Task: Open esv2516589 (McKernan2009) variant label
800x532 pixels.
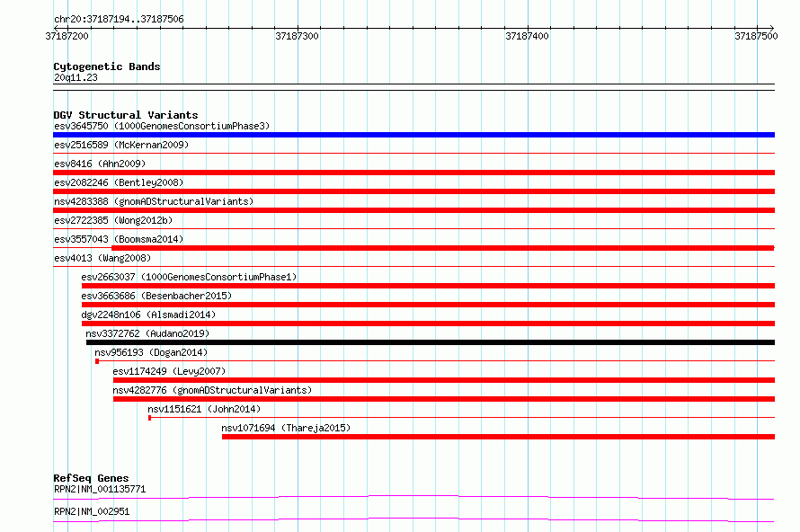Action: click(x=121, y=145)
